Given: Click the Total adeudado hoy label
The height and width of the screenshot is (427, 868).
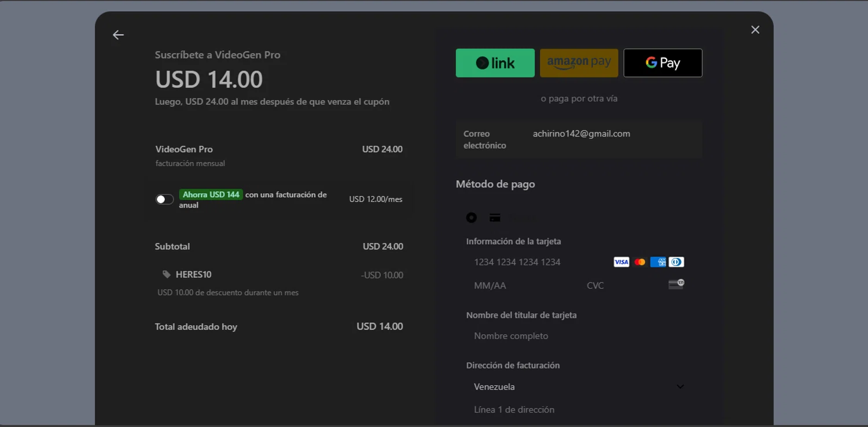Looking at the screenshot, I should pyautogui.click(x=196, y=327).
